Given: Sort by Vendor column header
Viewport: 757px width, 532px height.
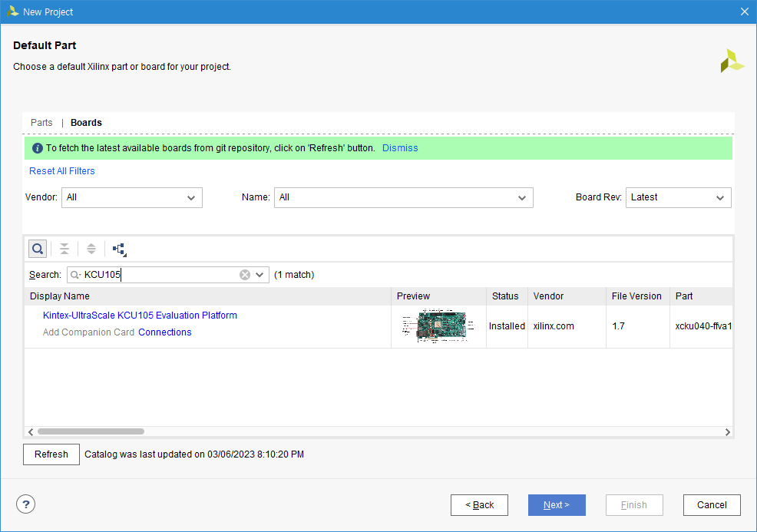Looking at the screenshot, I should [567, 296].
